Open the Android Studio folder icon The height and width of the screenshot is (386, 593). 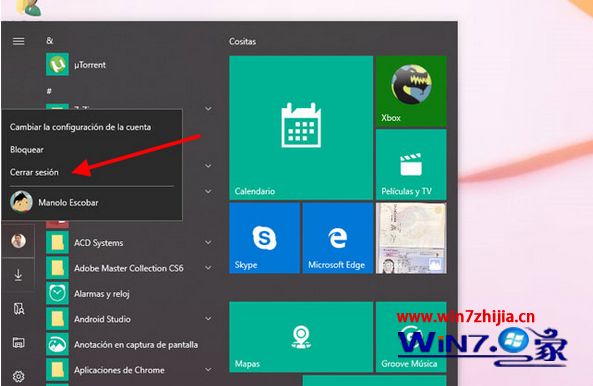pos(57,319)
